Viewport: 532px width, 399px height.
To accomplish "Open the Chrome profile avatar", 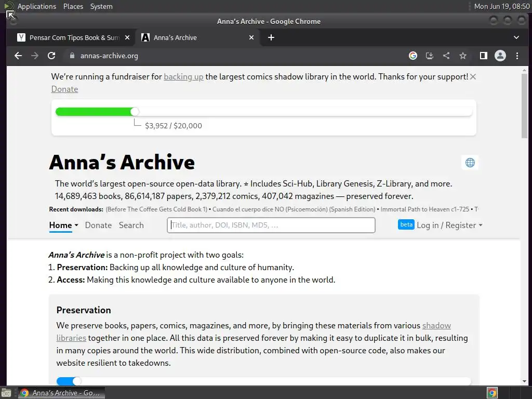I will click(x=500, y=56).
